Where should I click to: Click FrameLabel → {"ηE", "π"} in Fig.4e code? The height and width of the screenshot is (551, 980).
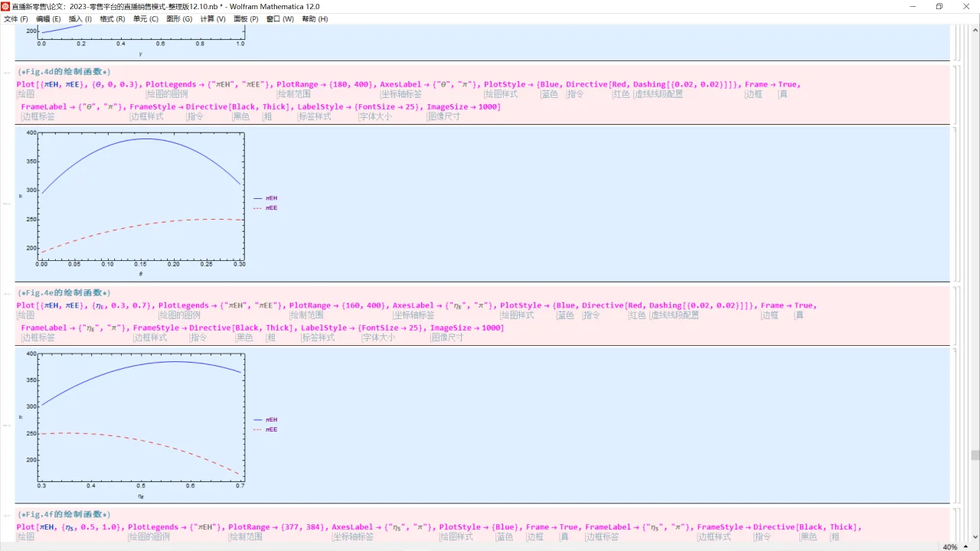[x=73, y=328]
